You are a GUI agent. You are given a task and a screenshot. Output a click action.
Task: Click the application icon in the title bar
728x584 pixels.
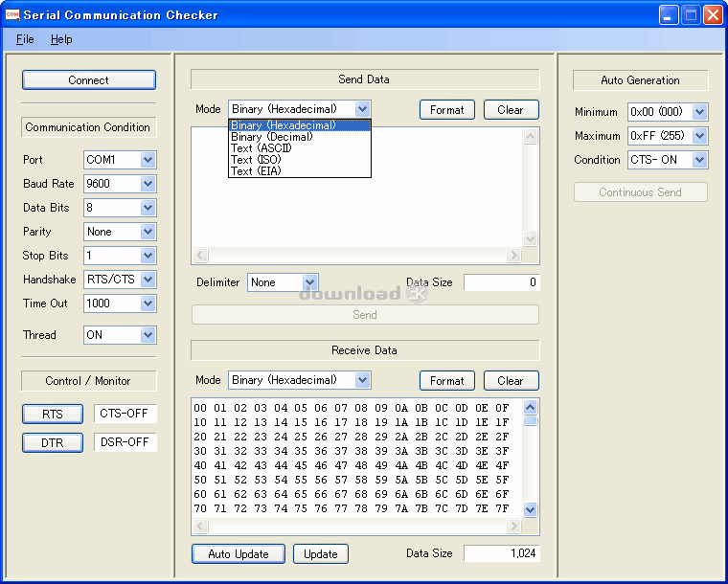click(x=12, y=15)
